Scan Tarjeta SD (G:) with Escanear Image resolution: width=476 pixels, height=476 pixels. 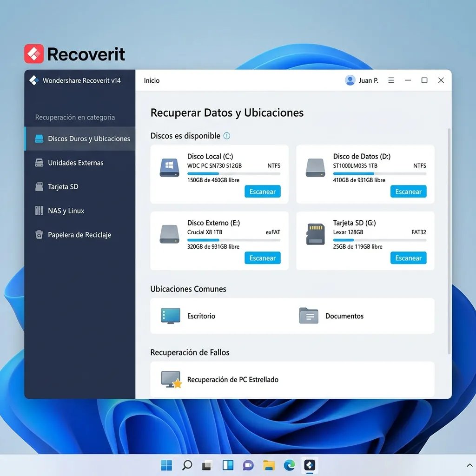point(408,258)
